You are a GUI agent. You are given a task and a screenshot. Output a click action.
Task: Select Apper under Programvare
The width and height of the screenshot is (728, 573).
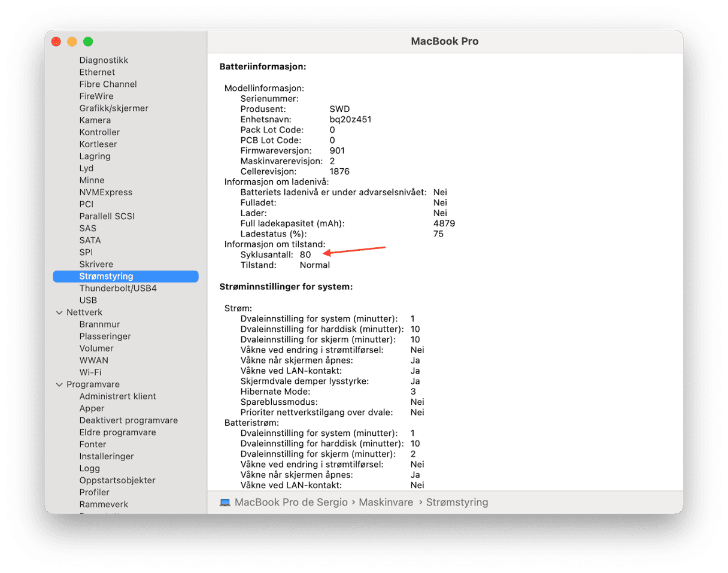click(92, 408)
